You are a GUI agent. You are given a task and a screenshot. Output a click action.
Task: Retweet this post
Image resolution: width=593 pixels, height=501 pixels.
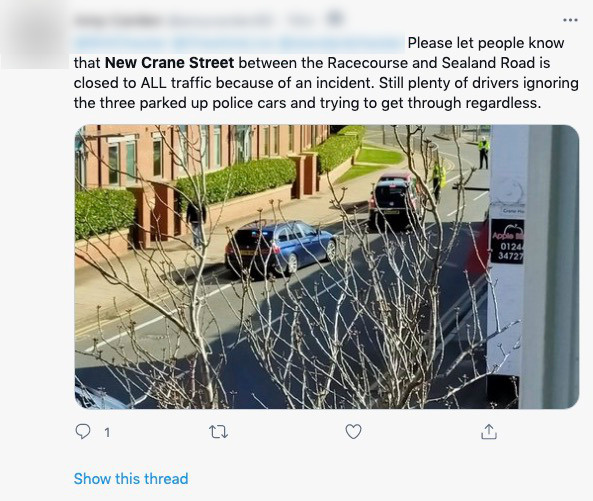coord(219,431)
